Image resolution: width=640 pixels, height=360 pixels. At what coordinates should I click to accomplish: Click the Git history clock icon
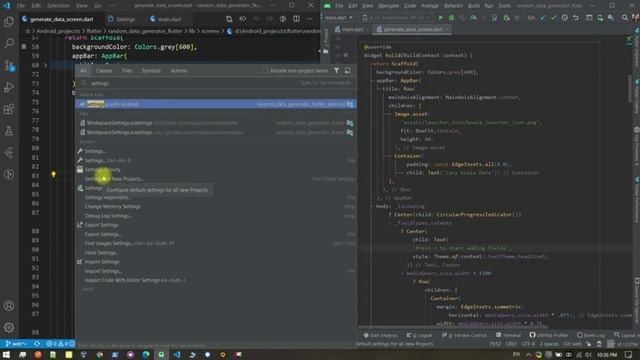pyautogui.click(x=564, y=18)
